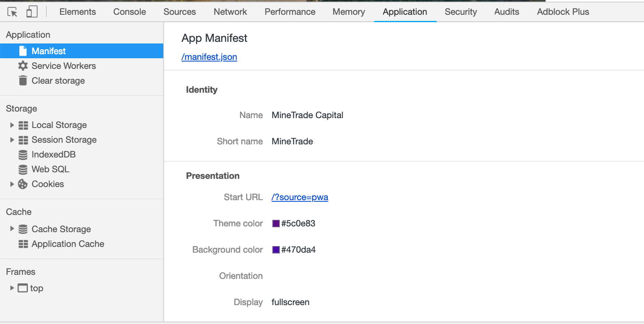
Task: Open the Security tab
Action: pos(461,12)
